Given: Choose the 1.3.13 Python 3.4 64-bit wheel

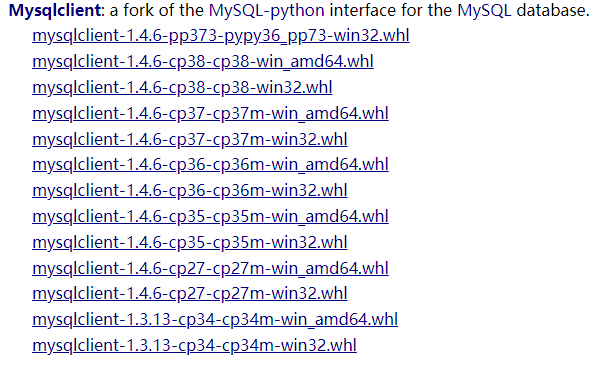Looking at the screenshot, I should 215,320.
